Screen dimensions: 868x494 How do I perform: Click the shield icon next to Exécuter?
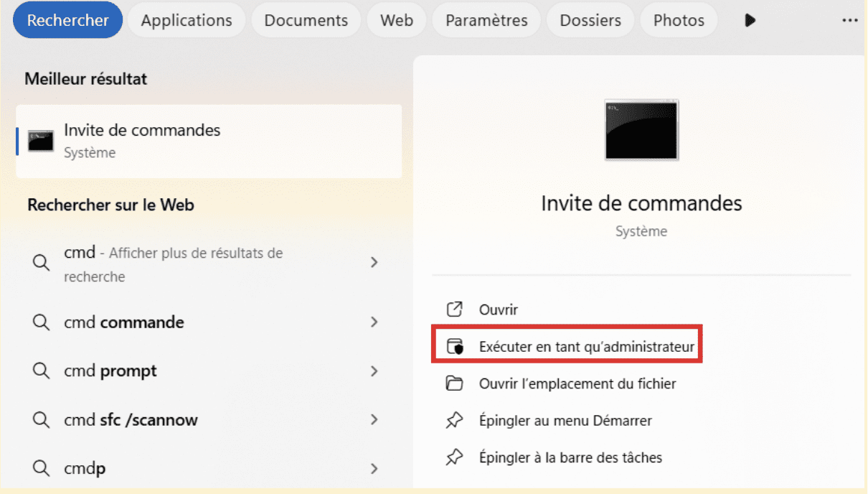(x=455, y=345)
